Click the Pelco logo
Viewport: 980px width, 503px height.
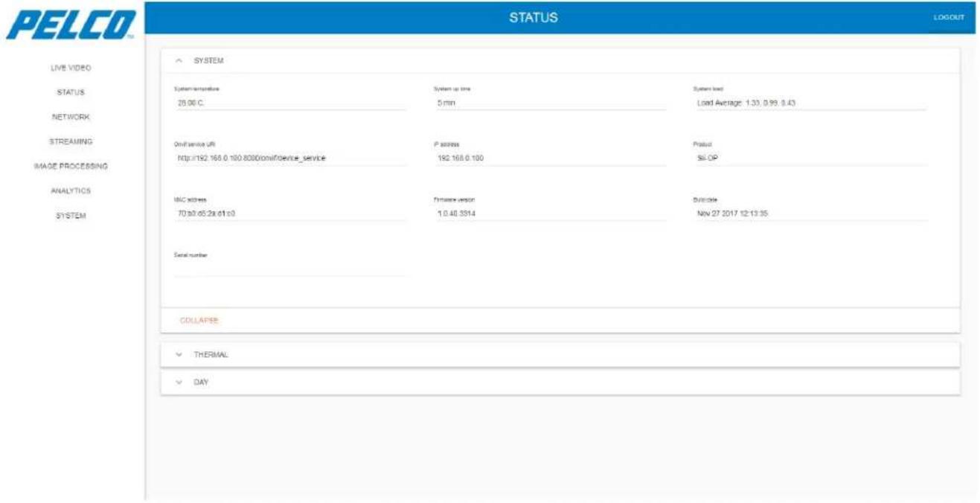71,25
